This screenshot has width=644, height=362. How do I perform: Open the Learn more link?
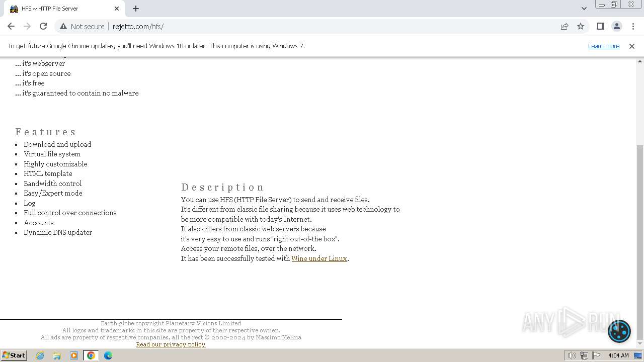(604, 46)
